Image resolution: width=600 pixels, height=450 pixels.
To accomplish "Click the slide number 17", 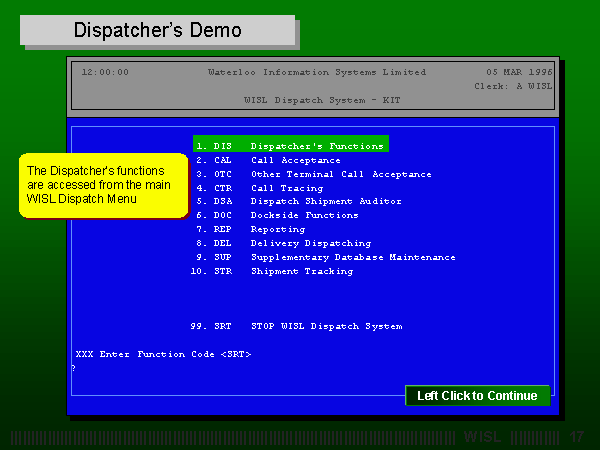I will pyautogui.click(x=576, y=437).
